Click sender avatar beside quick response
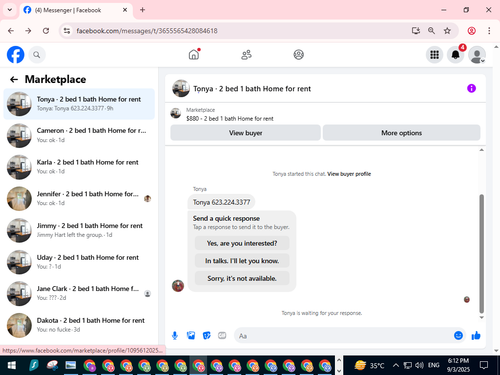The image size is (500, 375). pos(178,286)
